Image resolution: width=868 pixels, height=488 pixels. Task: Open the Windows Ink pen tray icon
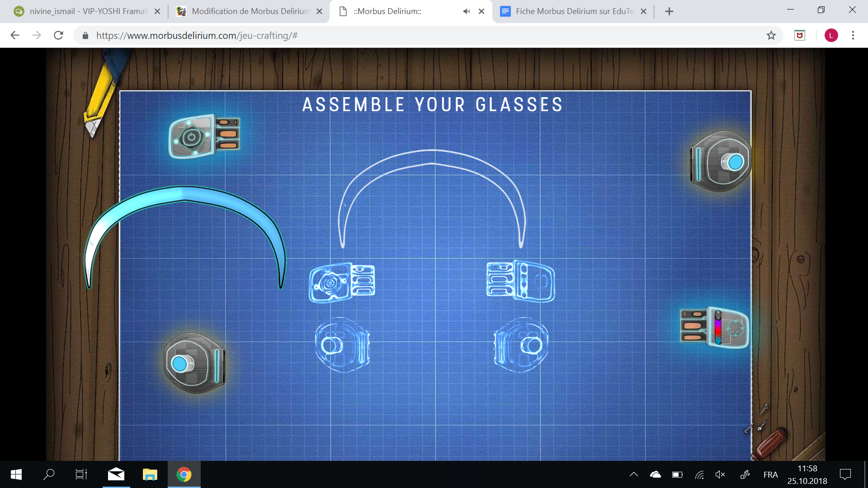click(x=745, y=474)
